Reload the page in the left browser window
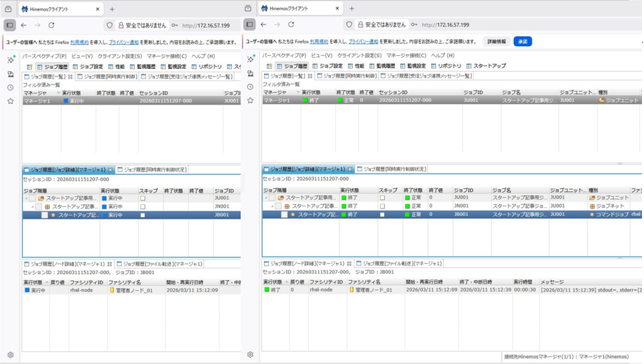This screenshot has height=364, width=644. tap(52, 25)
